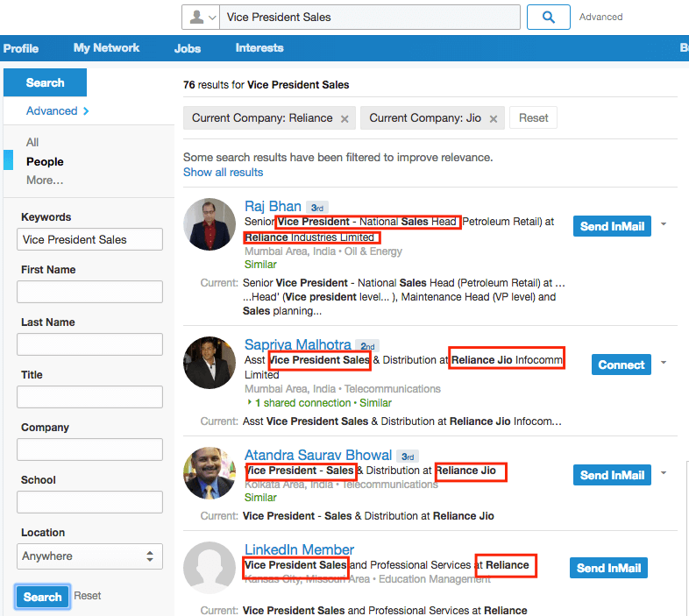Click the 2nd degree badge beside Sapriya Malhotra
The height and width of the screenshot is (616, 689).
[367, 346]
